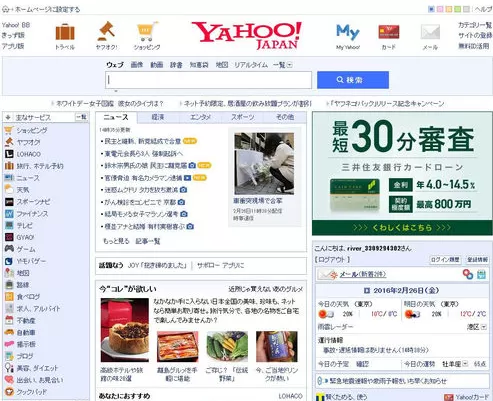
Task: Open the Dictionary search tab
Action: 176,65
